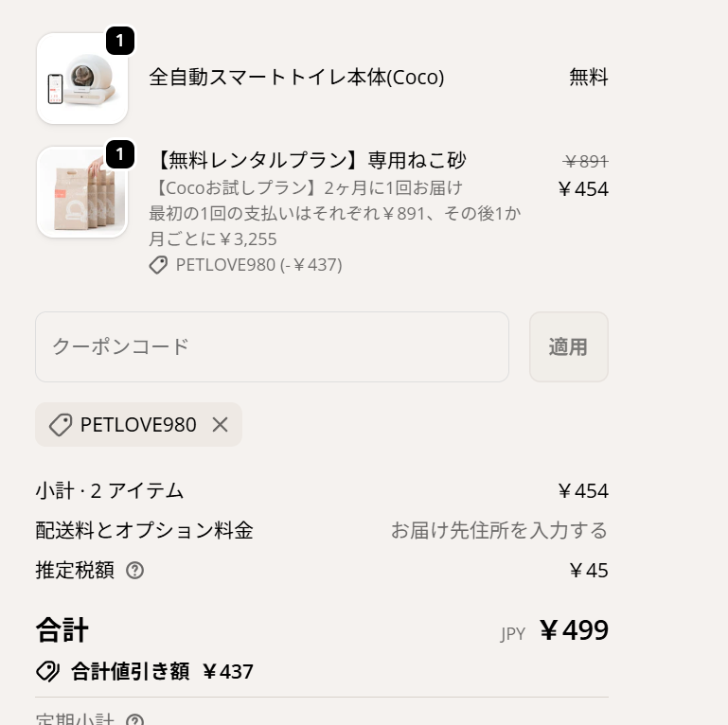
Task: Click the 推定税額 help question icon
Action: point(135,570)
